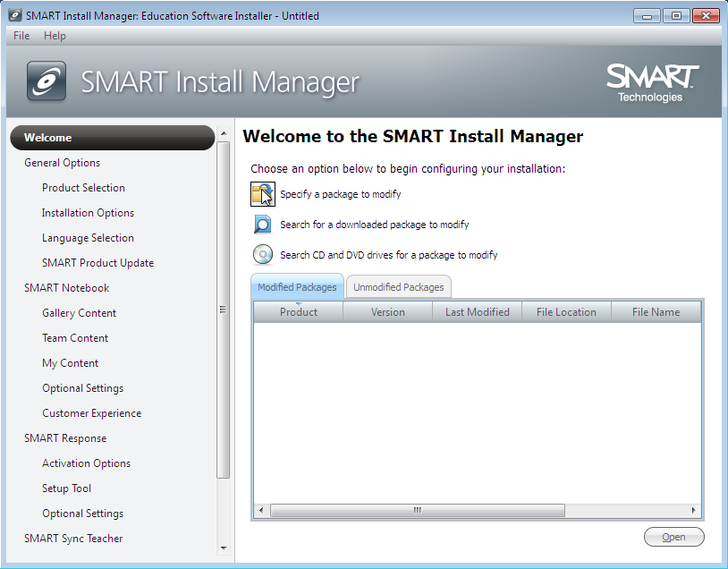Open the Help menu
The width and height of the screenshot is (728, 569).
pos(55,36)
